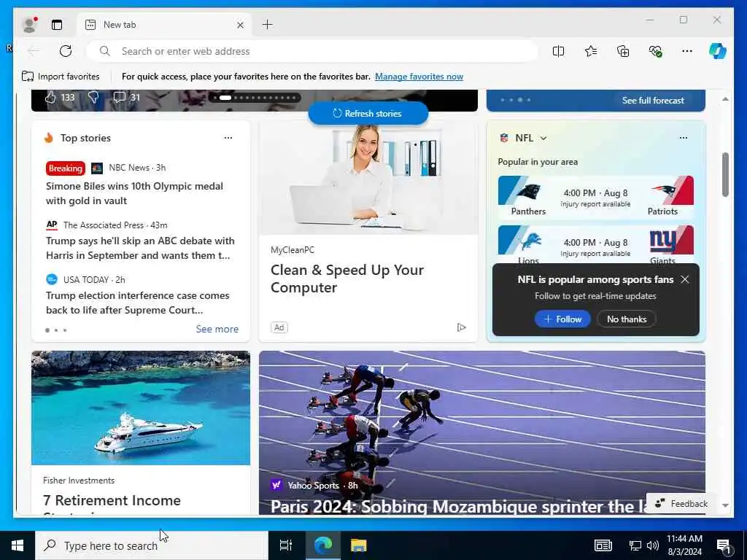Select the carousel slide indicator dots

pos(255,98)
